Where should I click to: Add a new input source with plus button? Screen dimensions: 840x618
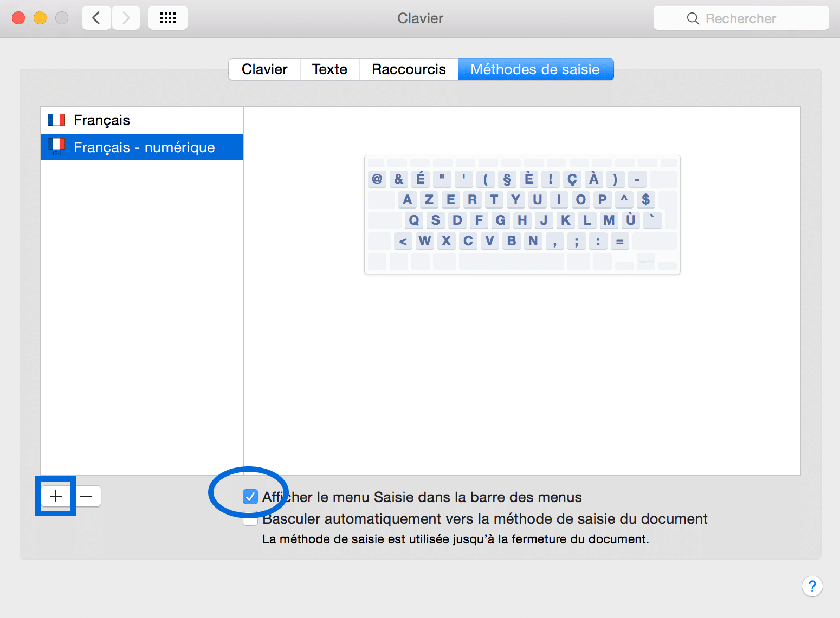[x=56, y=496]
